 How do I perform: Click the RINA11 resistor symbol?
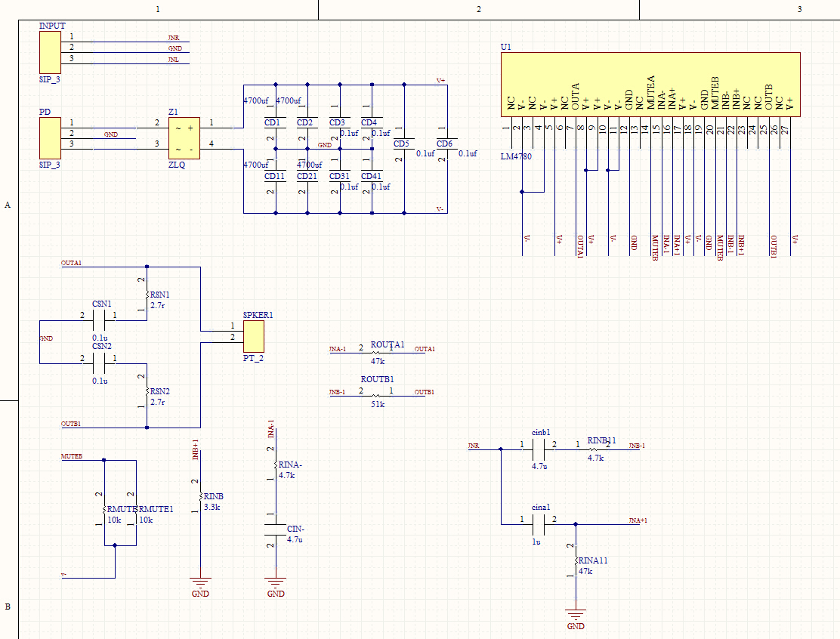(576, 560)
